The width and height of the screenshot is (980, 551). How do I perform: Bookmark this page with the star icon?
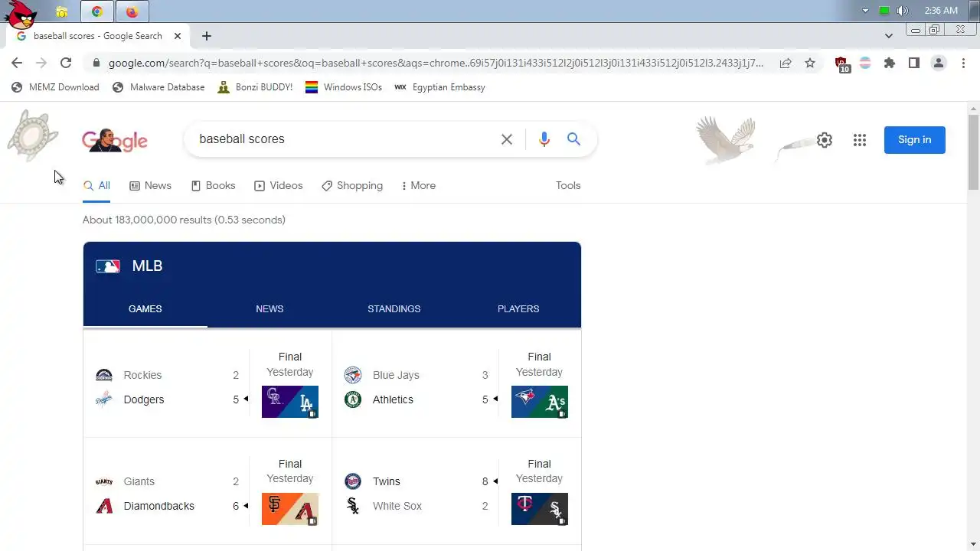tap(810, 64)
